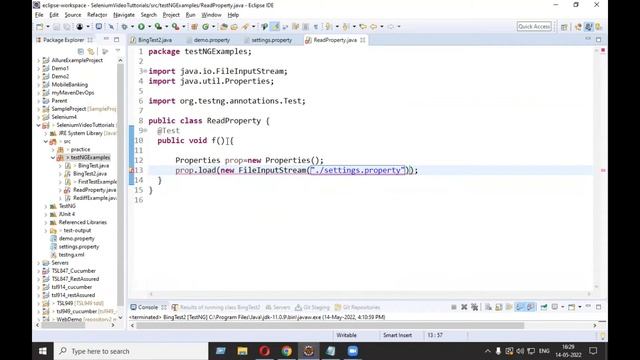Viewport: 640px width, 360px height.
Task: Click the Type here to search taskbar box
Action: [131, 351]
